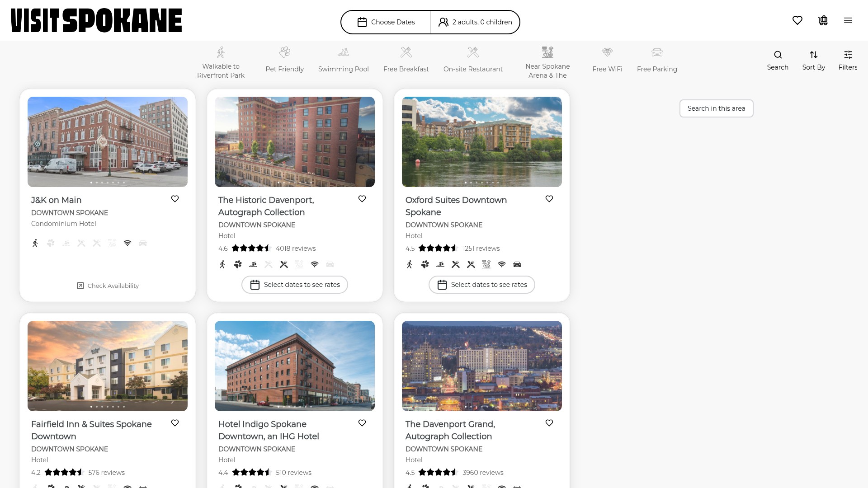The image size is (868, 488).
Task: Click 510 reviews for Hotel Indigo
Action: pyautogui.click(x=293, y=473)
